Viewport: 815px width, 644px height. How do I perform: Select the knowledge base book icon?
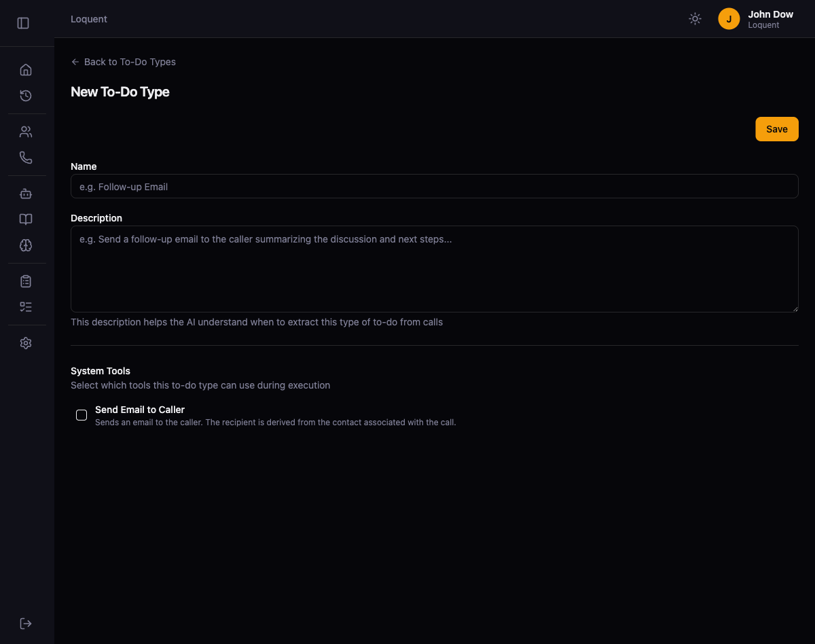26,219
